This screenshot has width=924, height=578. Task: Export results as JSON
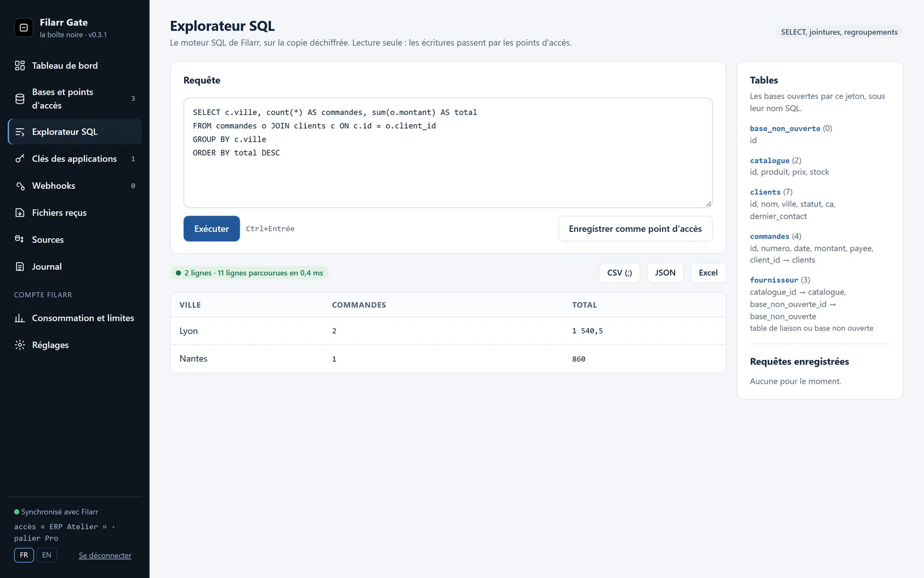pos(665,273)
